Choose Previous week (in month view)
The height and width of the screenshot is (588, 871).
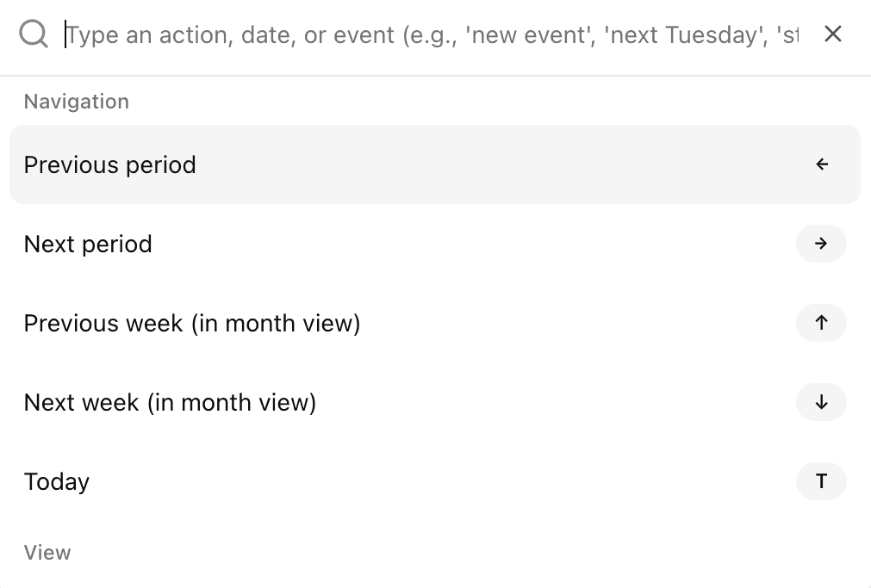(x=192, y=323)
